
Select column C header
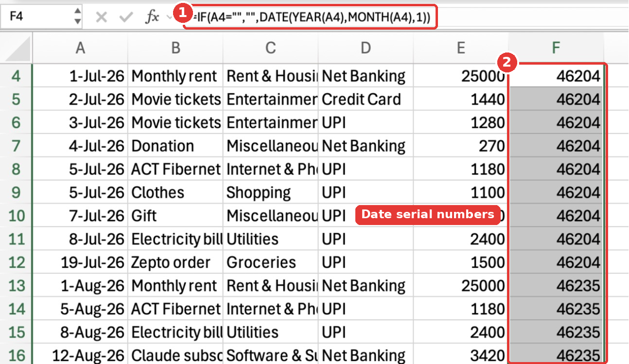(271, 48)
